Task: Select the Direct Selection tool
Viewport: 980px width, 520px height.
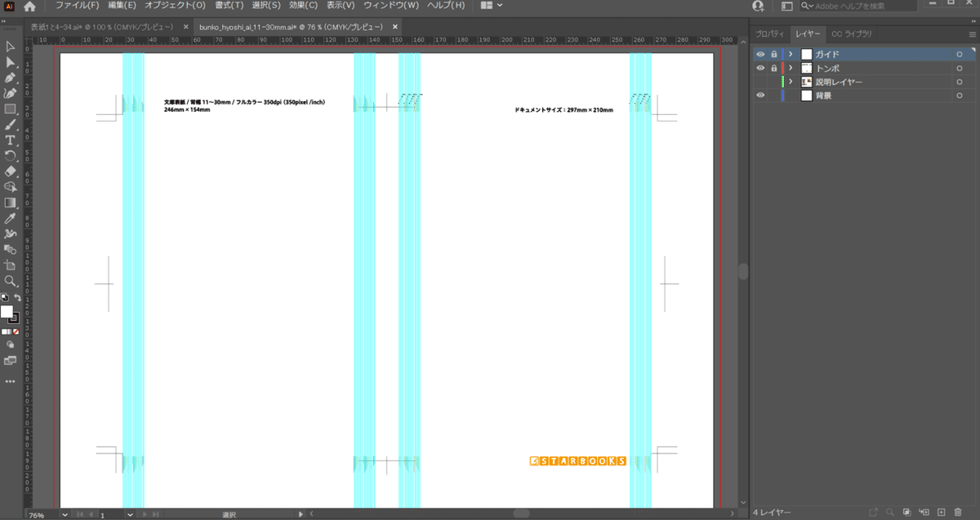Action: [x=10, y=62]
